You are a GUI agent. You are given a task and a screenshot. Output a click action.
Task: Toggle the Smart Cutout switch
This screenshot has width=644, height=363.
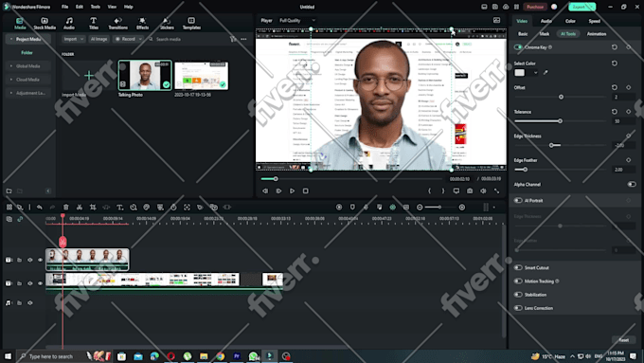(518, 267)
